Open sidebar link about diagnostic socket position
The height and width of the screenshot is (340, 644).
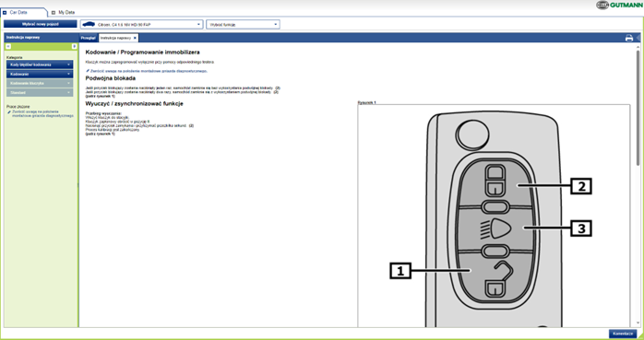tap(42, 113)
